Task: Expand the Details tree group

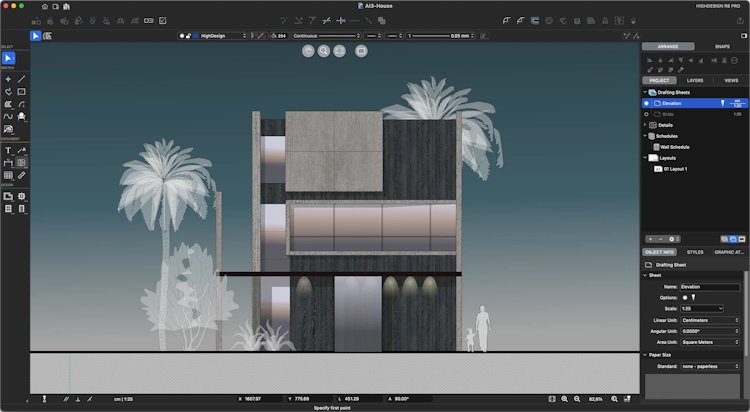Action: click(645, 125)
